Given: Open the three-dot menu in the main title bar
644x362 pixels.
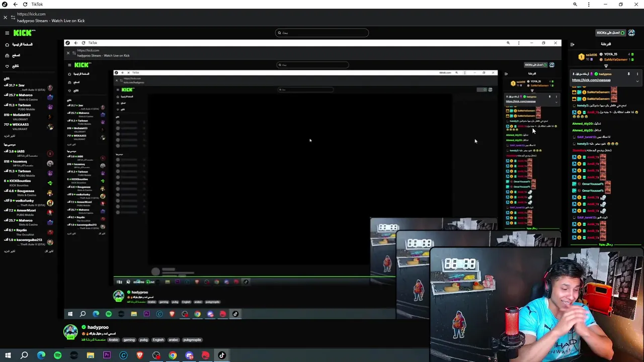Looking at the screenshot, I should (589, 5).
